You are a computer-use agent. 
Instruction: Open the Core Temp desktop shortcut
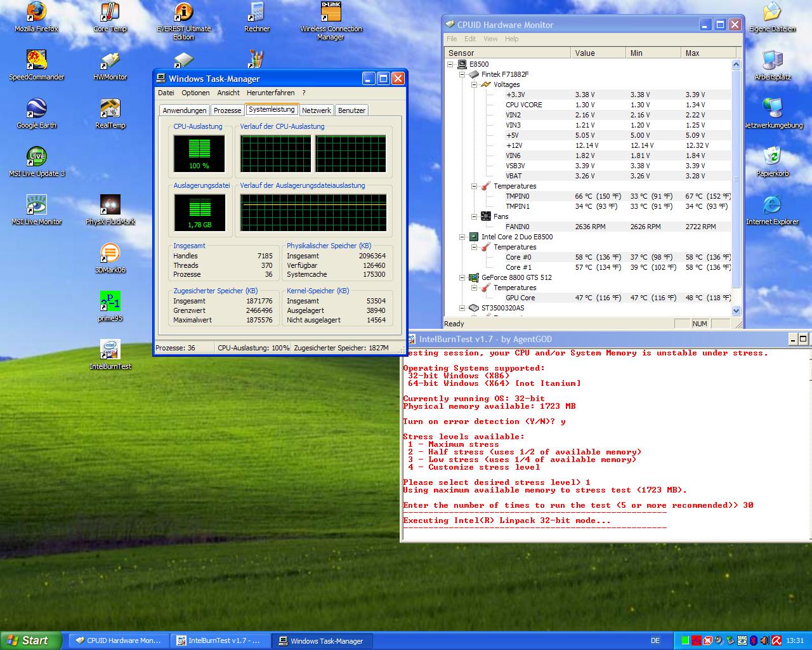[110, 17]
